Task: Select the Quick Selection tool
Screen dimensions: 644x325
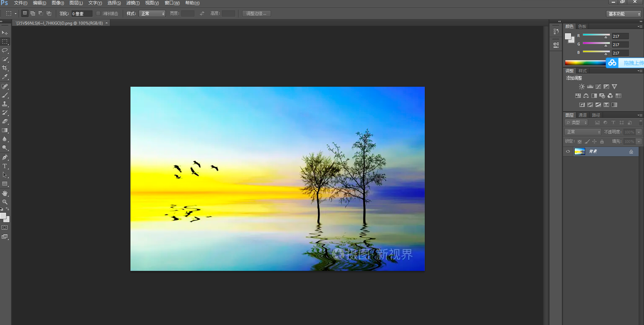Action: (x=5, y=59)
